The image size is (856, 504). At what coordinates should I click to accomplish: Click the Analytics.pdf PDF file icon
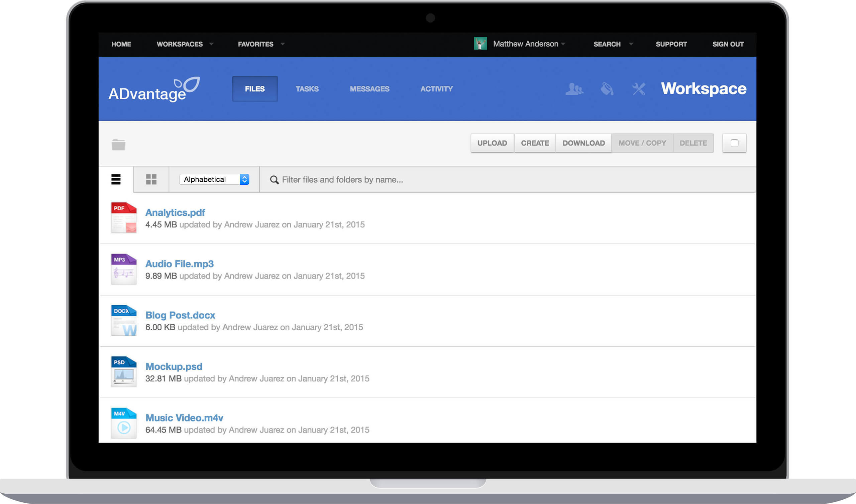click(123, 218)
